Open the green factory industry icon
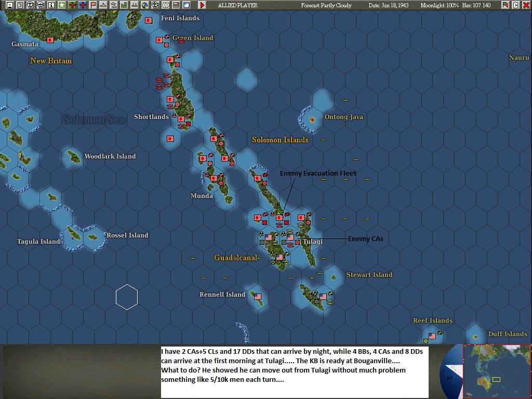The height and width of the screenshot is (399, 532). (x=124, y=5)
